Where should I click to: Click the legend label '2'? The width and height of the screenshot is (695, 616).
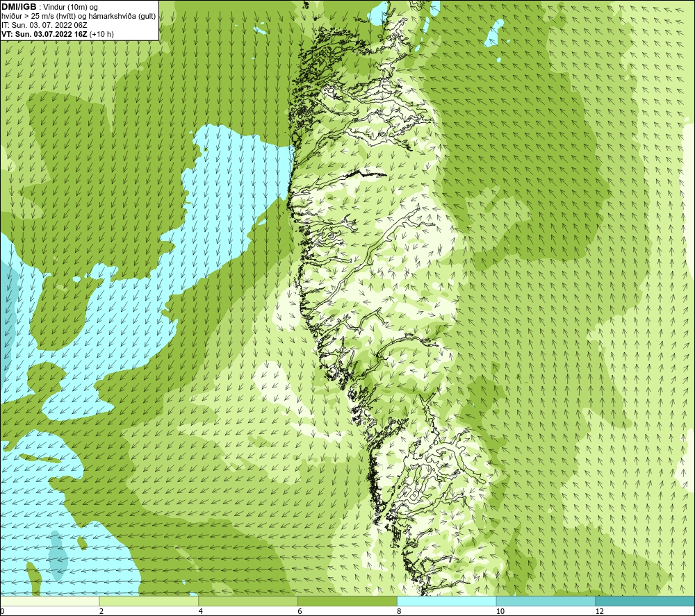[x=101, y=611]
